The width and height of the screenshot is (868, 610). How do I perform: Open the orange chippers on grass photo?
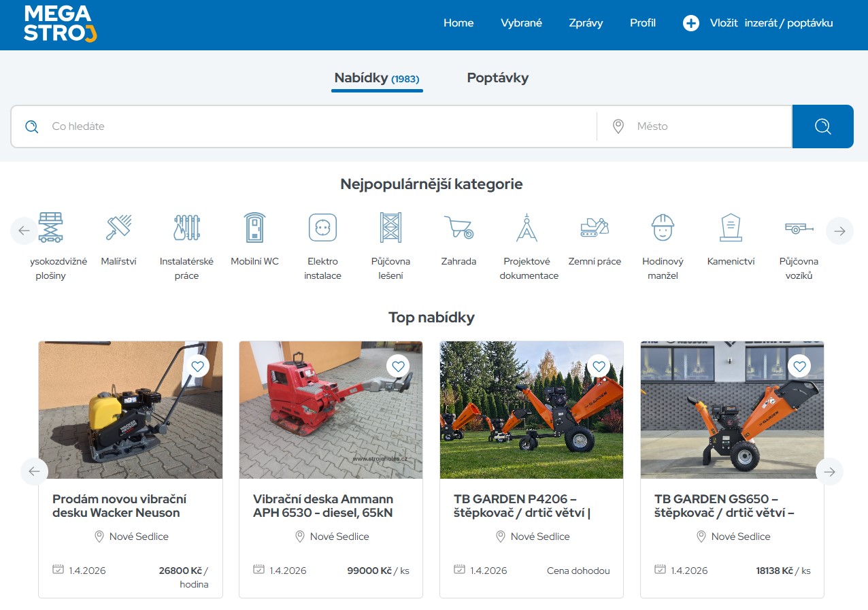click(x=531, y=410)
